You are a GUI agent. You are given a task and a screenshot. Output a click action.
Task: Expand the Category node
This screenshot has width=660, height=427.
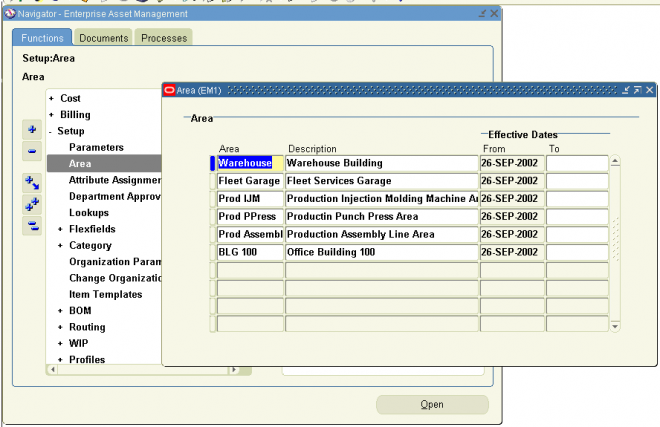(60, 246)
